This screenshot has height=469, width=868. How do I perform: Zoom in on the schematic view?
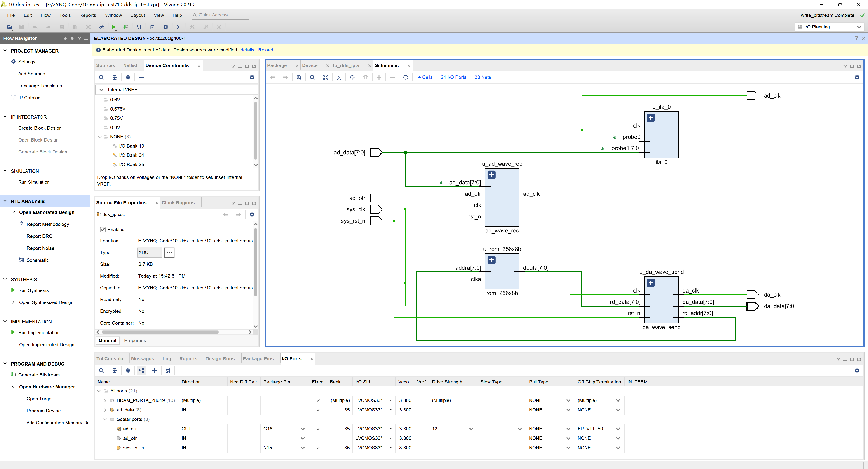pyautogui.click(x=299, y=77)
